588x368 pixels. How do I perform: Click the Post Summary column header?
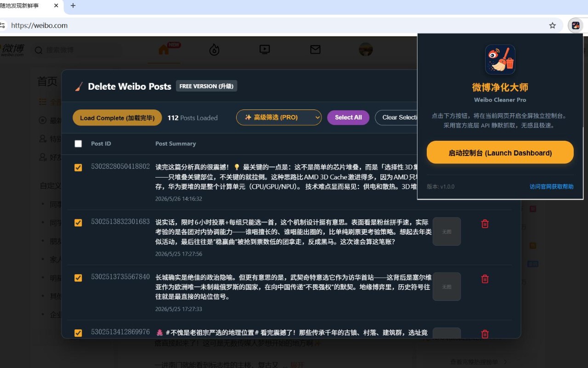[x=175, y=144]
